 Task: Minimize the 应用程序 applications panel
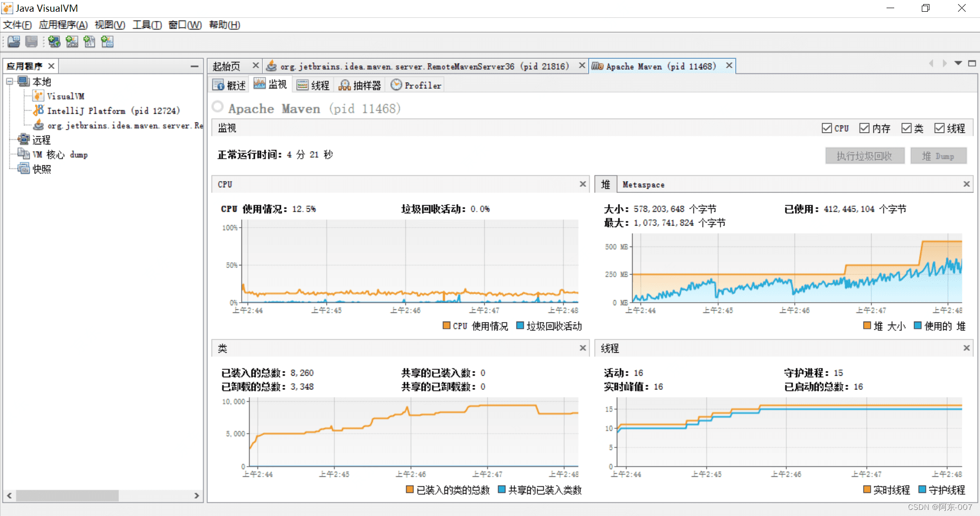195,66
